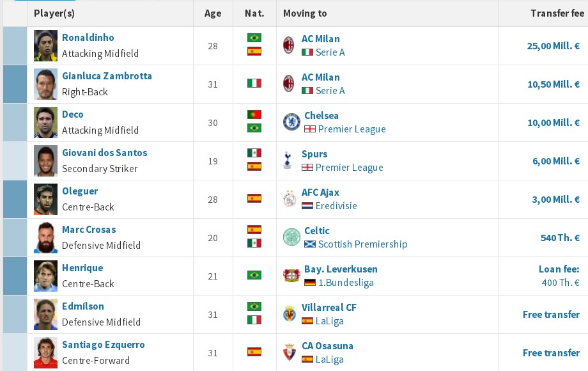Click the Spurs club crest icon
The image size is (588, 371).
(x=289, y=160)
